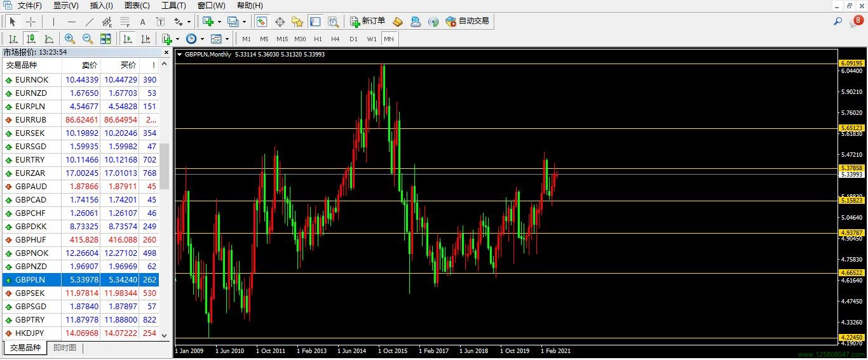
Task: Select the Fibonacci retracement tool
Action: click(125, 22)
